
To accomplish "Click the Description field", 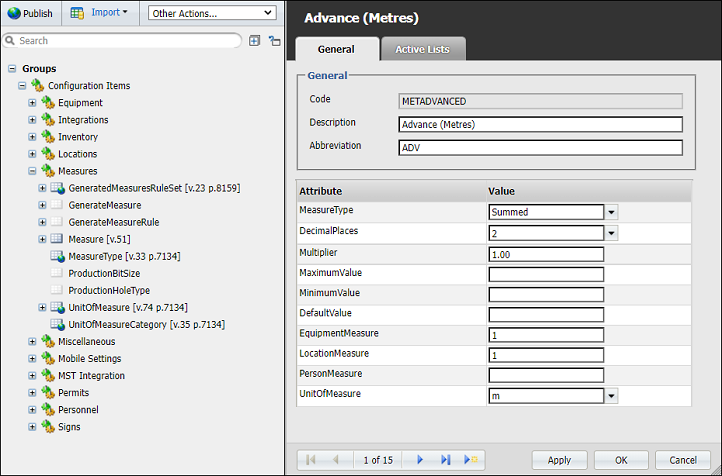I will (x=540, y=124).
